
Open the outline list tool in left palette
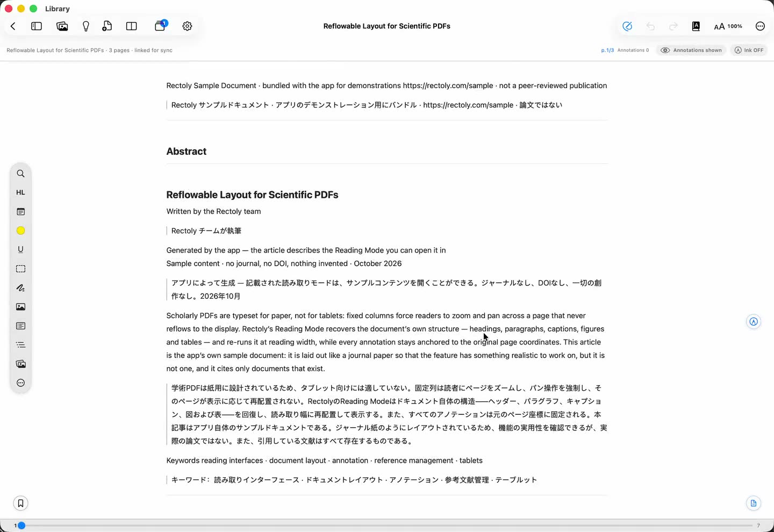tap(20, 345)
